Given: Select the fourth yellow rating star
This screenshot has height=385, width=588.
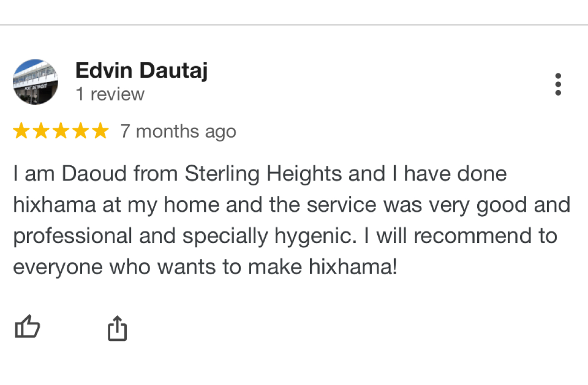Looking at the screenshot, I should point(81,131).
